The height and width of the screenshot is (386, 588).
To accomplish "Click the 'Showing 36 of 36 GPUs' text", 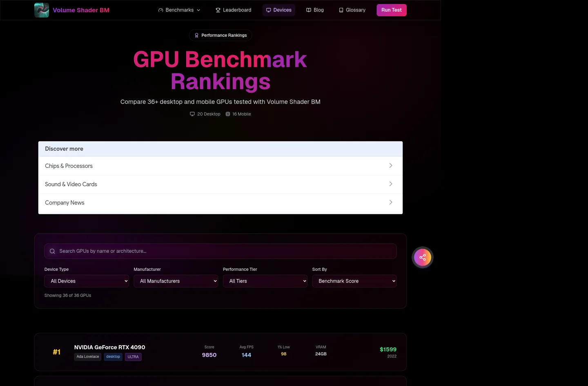I will tap(68, 295).
